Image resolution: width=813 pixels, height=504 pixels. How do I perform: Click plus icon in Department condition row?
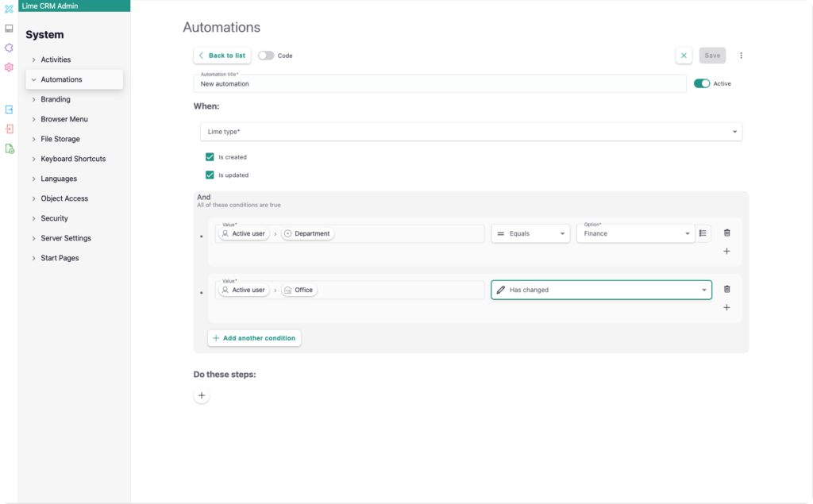[x=727, y=251]
